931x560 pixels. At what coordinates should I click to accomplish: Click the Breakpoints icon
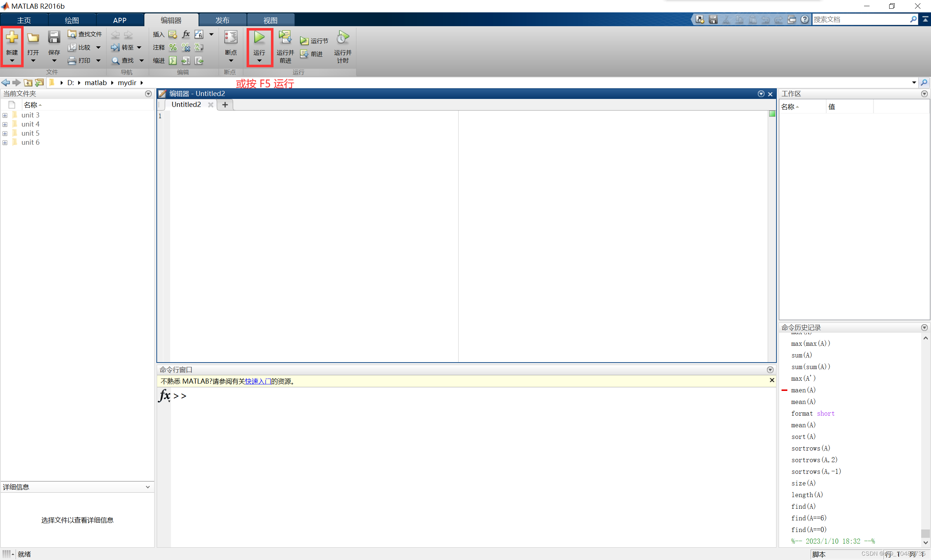coord(231,38)
